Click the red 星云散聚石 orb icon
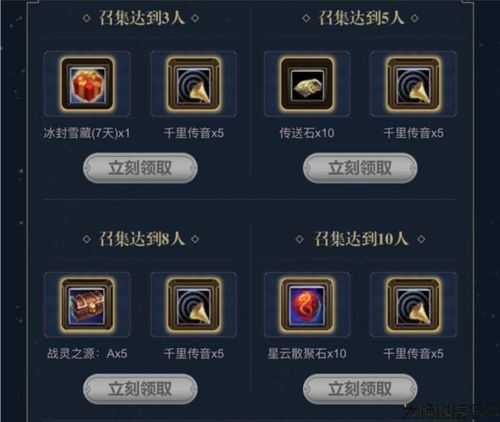The height and width of the screenshot is (422, 500). [x=307, y=305]
